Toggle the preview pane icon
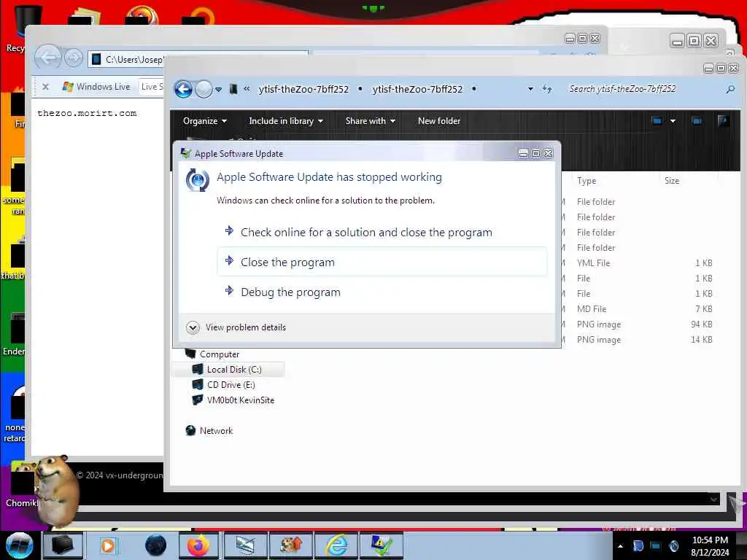 click(697, 121)
